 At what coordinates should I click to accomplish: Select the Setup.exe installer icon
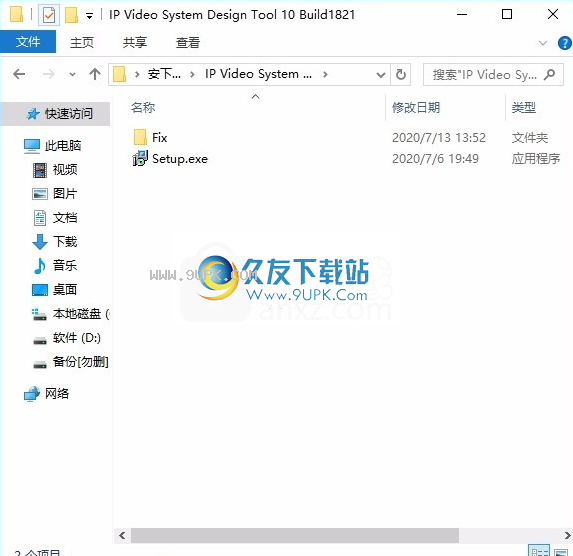140,159
